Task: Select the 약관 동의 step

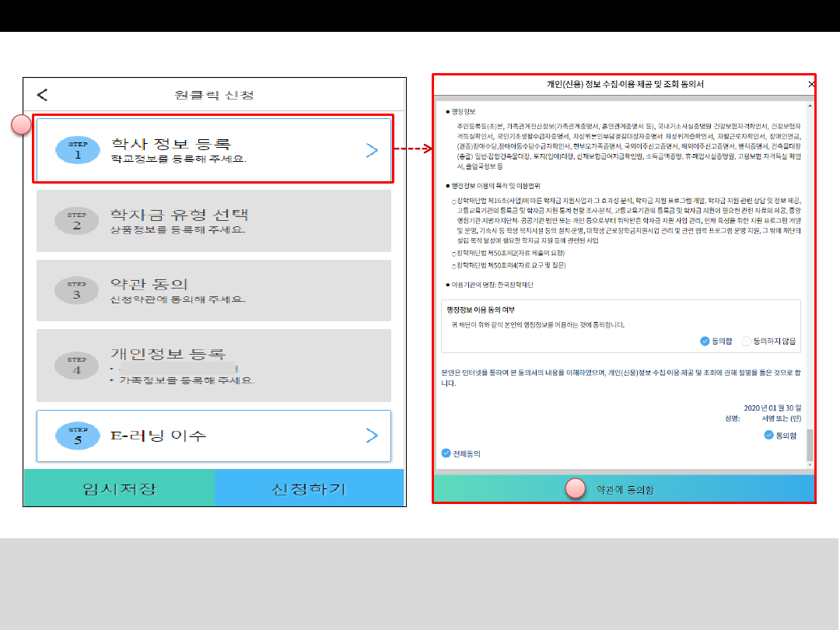Action: pos(214,290)
